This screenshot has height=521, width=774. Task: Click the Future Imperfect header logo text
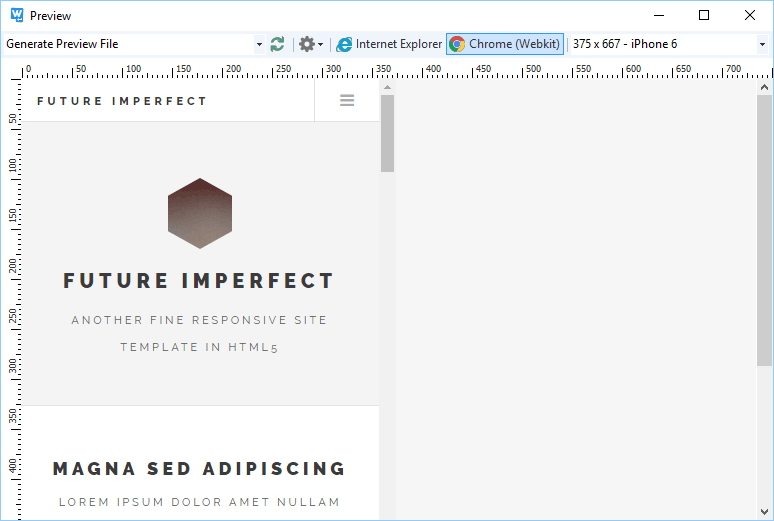pos(122,101)
